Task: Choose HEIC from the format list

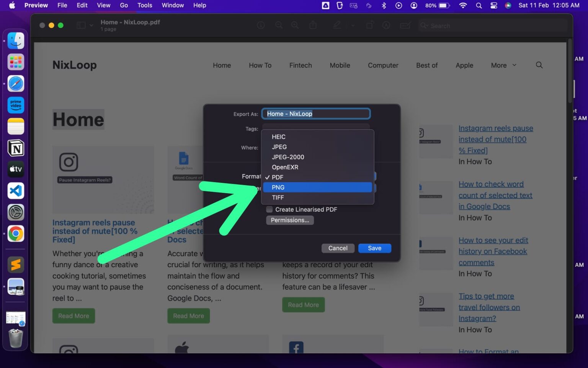Action: point(317,137)
